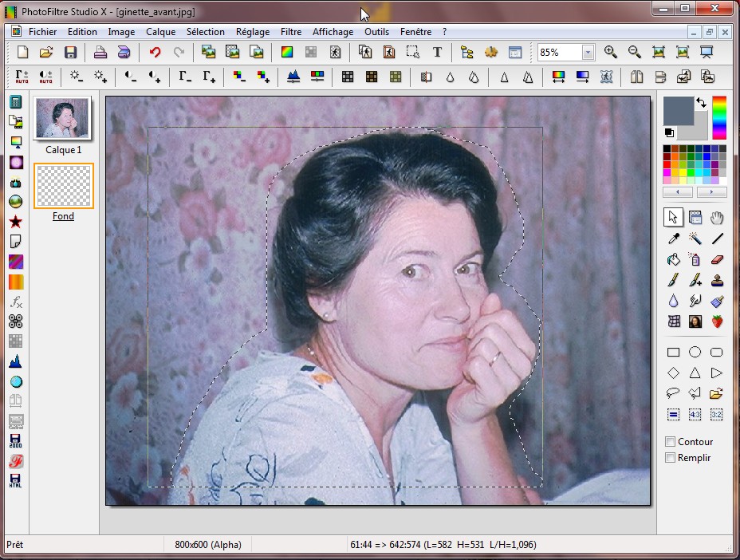Select the Hand move tool
This screenshot has height=560, width=740.
pos(717,218)
